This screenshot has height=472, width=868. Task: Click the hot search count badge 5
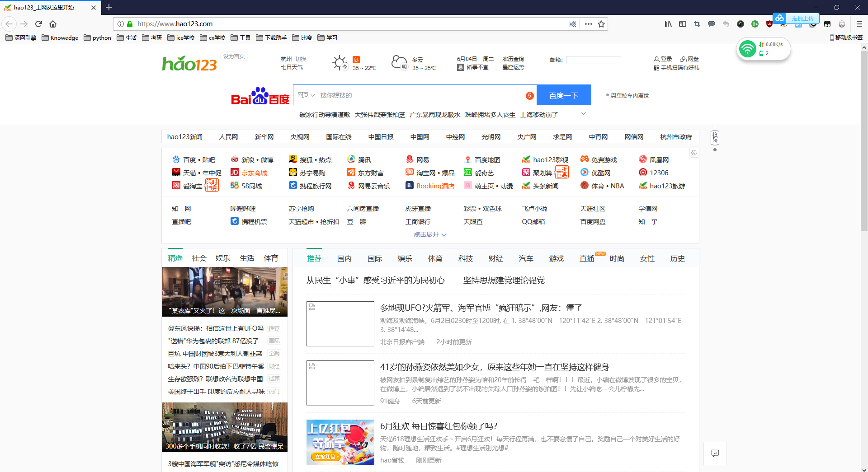pyautogui.click(x=530, y=95)
